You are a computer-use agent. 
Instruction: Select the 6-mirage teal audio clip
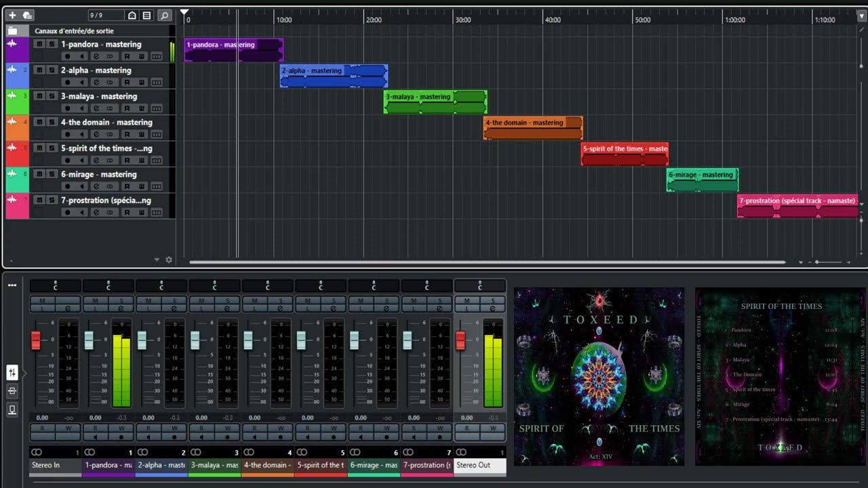pyautogui.click(x=703, y=180)
